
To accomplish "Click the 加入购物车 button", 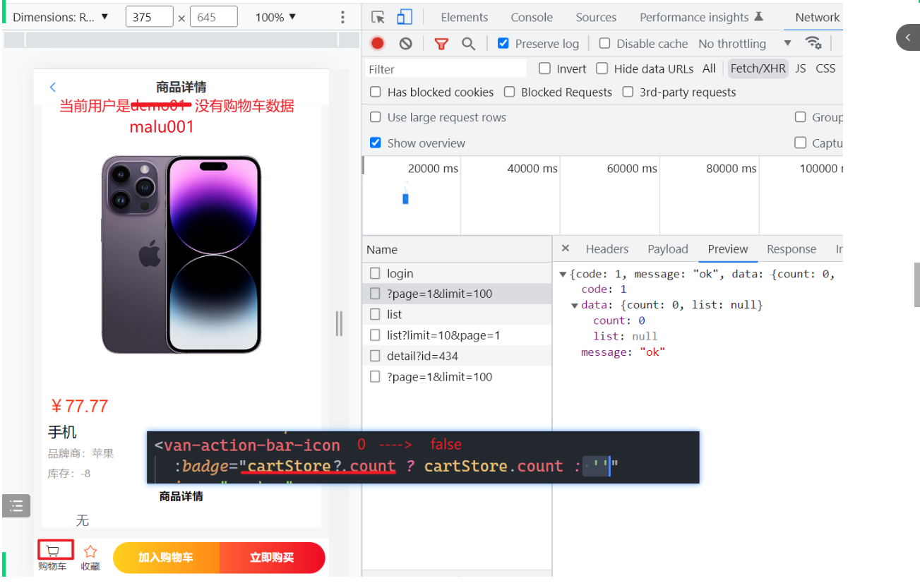I will (167, 558).
